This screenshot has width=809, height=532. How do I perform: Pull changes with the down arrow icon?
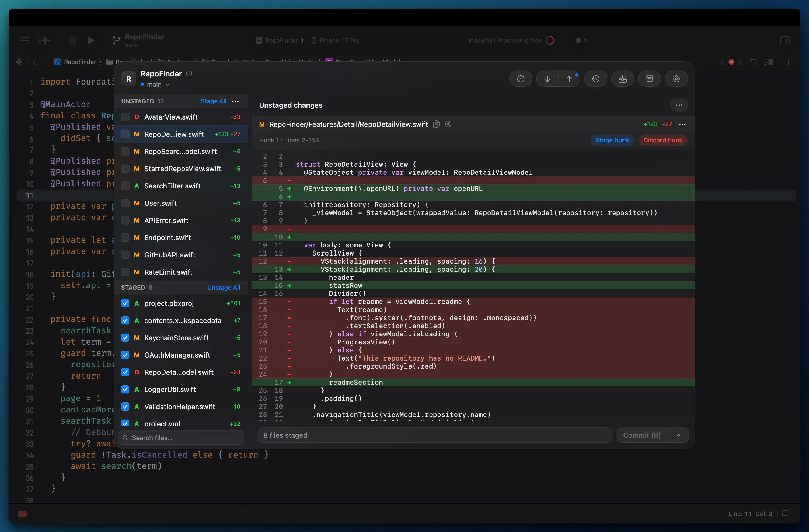tap(547, 79)
